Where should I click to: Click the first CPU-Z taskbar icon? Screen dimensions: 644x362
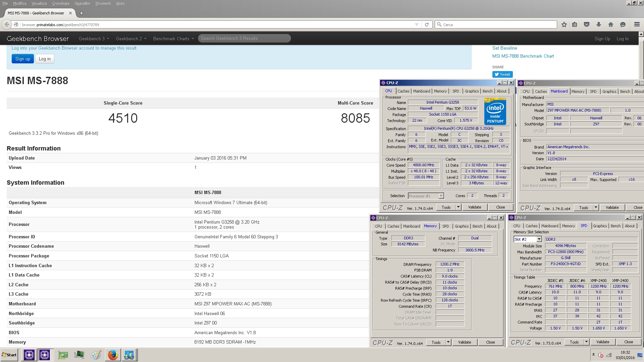tap(29, 355)
